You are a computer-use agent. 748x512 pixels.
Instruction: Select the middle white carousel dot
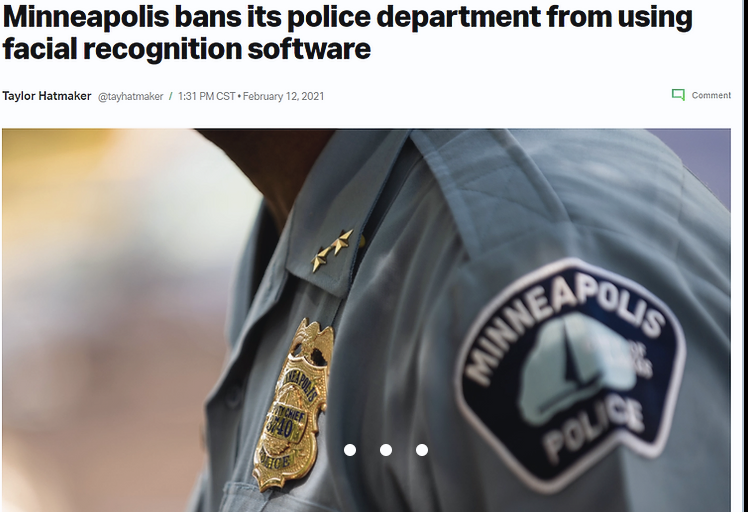386,450
